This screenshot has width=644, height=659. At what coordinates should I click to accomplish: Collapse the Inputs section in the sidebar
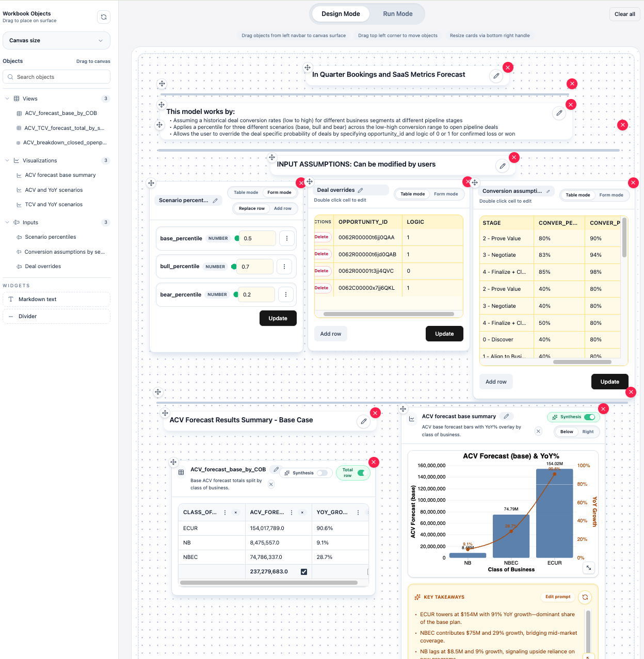pyautogui.click(x=7, y=222)
